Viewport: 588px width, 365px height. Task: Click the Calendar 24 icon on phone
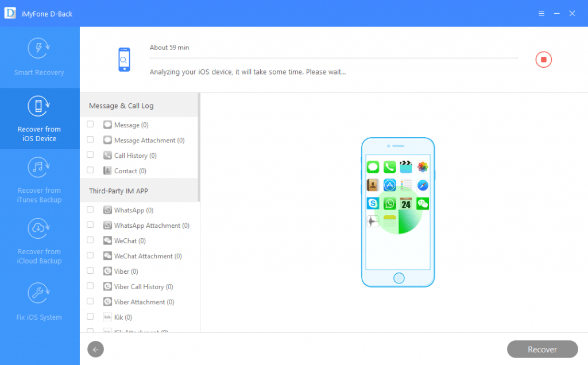tap(406, 204)
